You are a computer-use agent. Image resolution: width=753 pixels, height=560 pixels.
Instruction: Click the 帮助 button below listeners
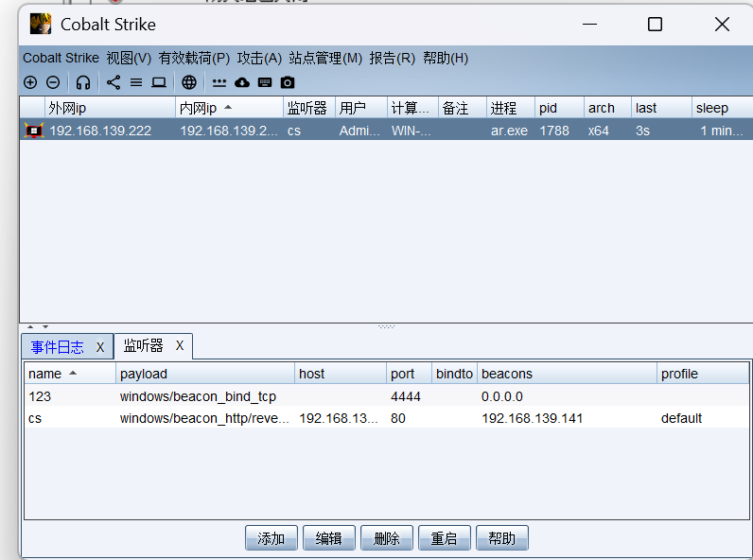[x=501, y=538]
